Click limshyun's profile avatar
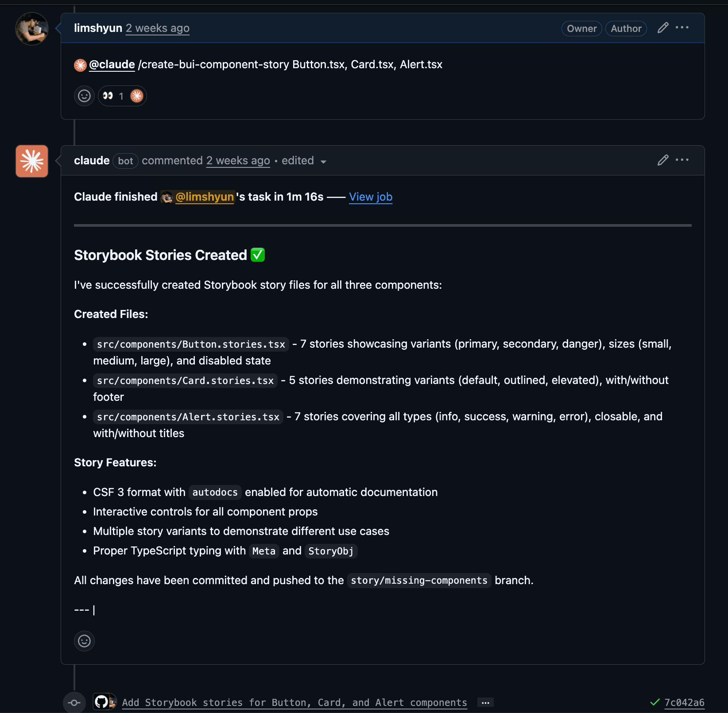Screen dimensions: 728x713 32,29
